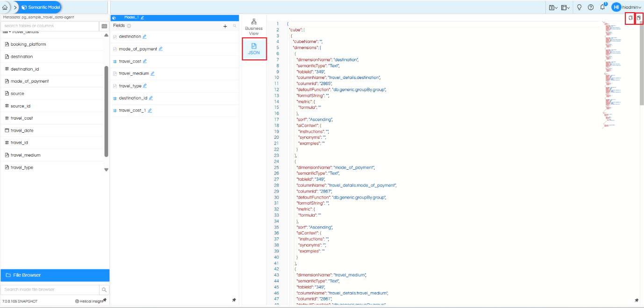Rename Model_1 using its pencil icon
Image resolution: width=644 pixels, height=308 pixels.
click(x=143, y=18)
